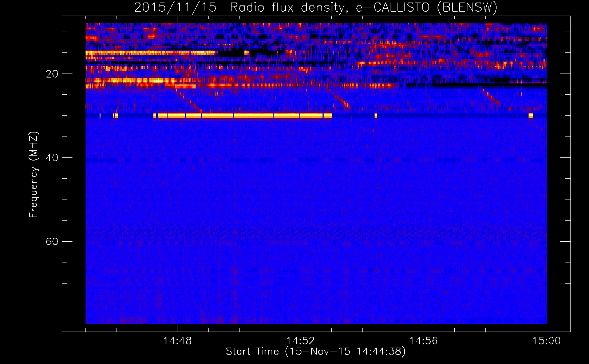The image size is (589, 364).
Task: Click the "14:48" time tick label
Action: 178,341
